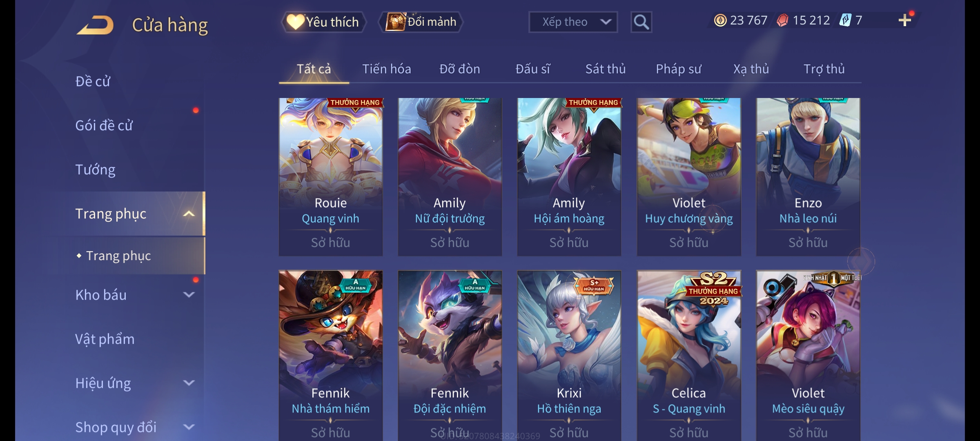
Task: Collapse the Trang phục sidebar section
Action: (x=189, y=214)
